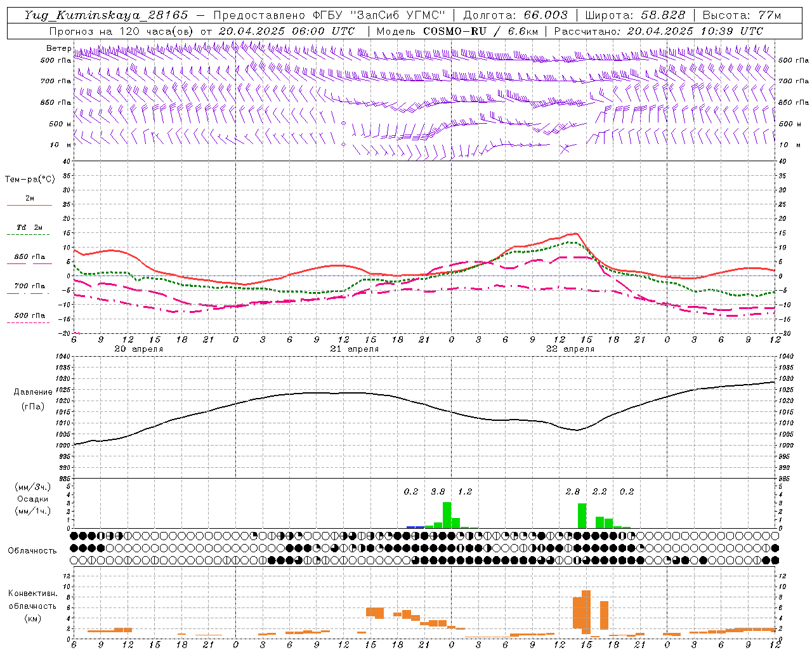Image resolution: width=812 pixels, height=650 pixels.
Task: Select the '22 апреля' date label
Action: point(570,349)
